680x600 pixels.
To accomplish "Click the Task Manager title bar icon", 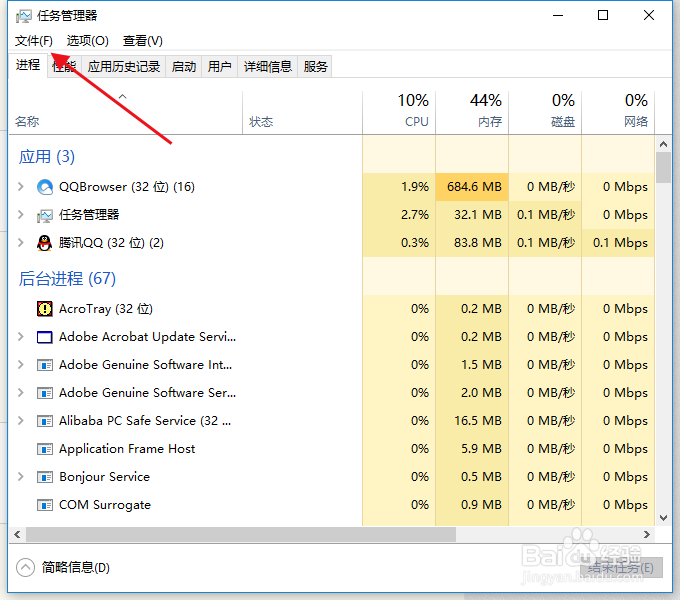I will click(23, 16).
